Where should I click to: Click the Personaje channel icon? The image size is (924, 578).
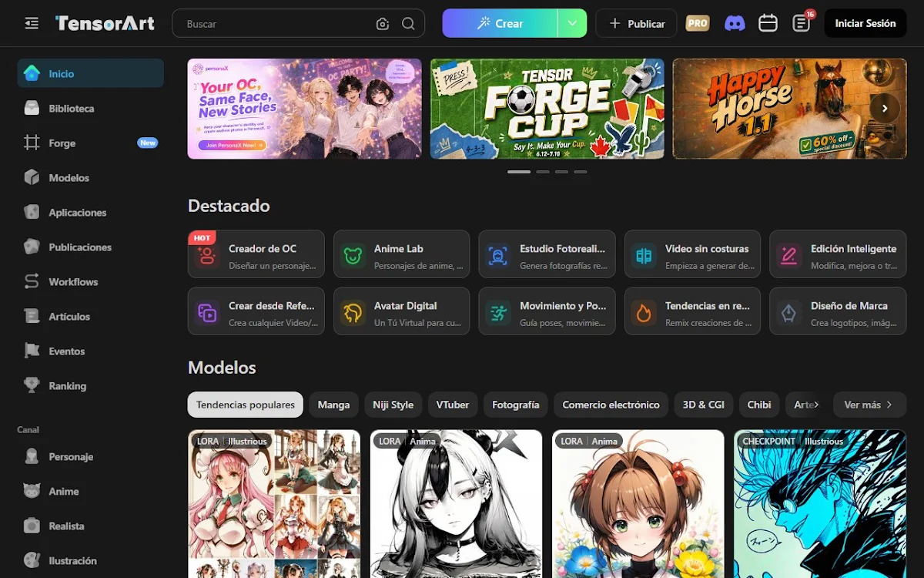pos(32,456)
